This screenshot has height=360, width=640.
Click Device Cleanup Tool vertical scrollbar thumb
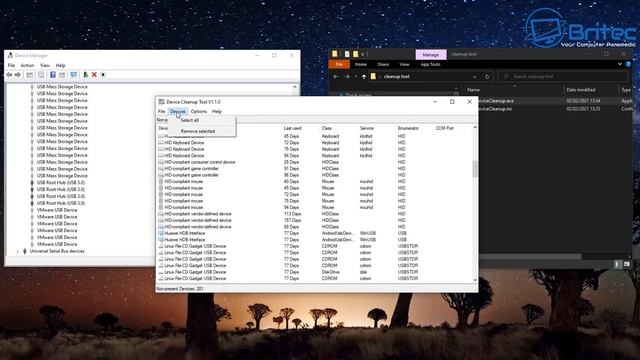[x=475, y=169]
